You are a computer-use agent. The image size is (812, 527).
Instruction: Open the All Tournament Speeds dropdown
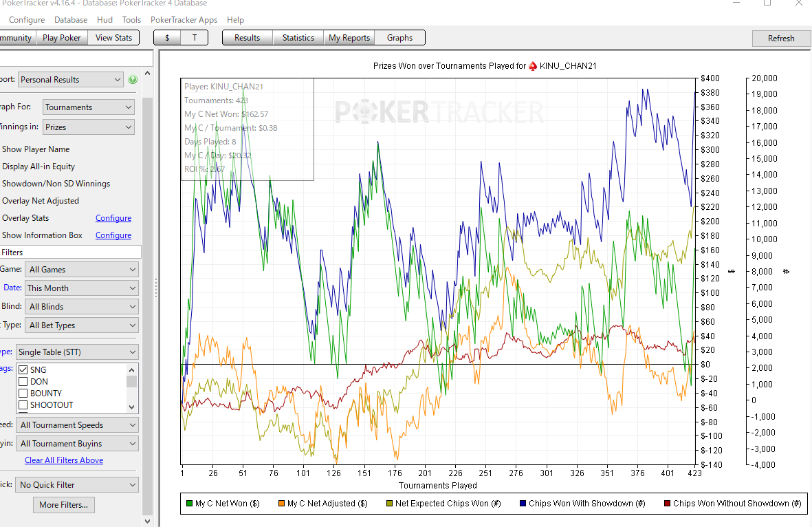click(77, 425)
